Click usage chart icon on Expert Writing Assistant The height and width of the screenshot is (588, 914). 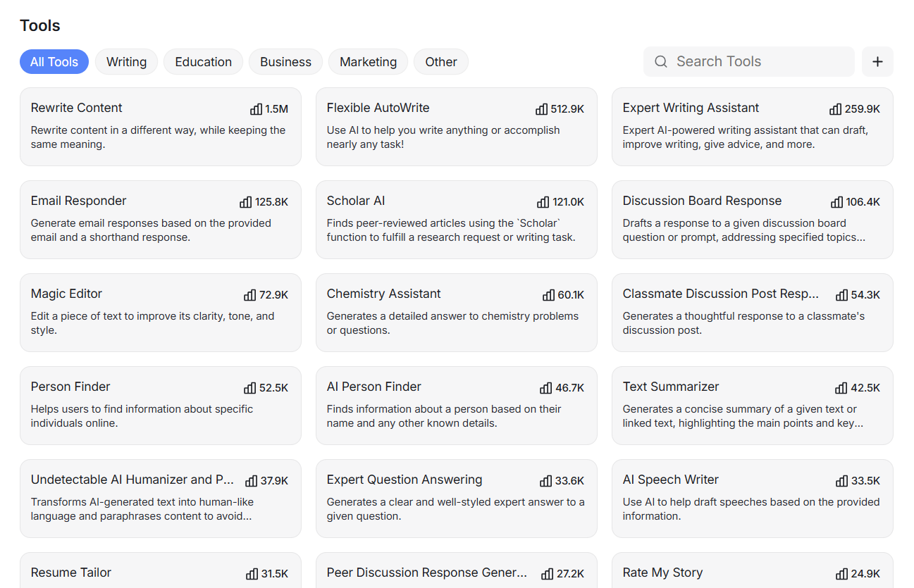coord(836,109)
